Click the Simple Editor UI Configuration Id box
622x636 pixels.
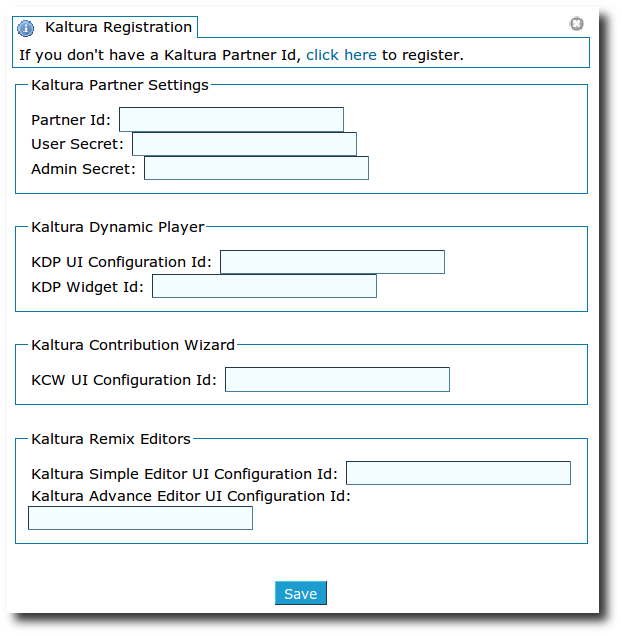(458, 473)
